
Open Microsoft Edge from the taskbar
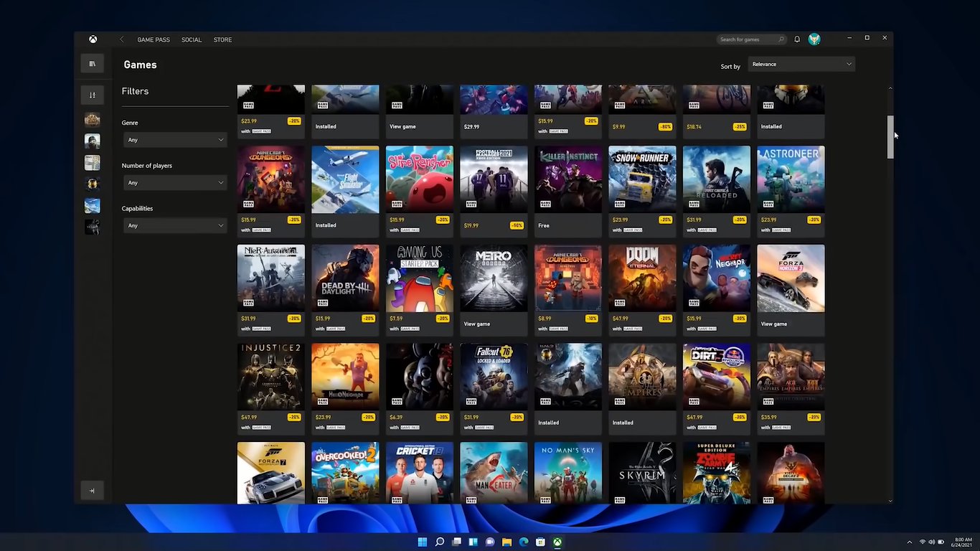tap(524, 542)
